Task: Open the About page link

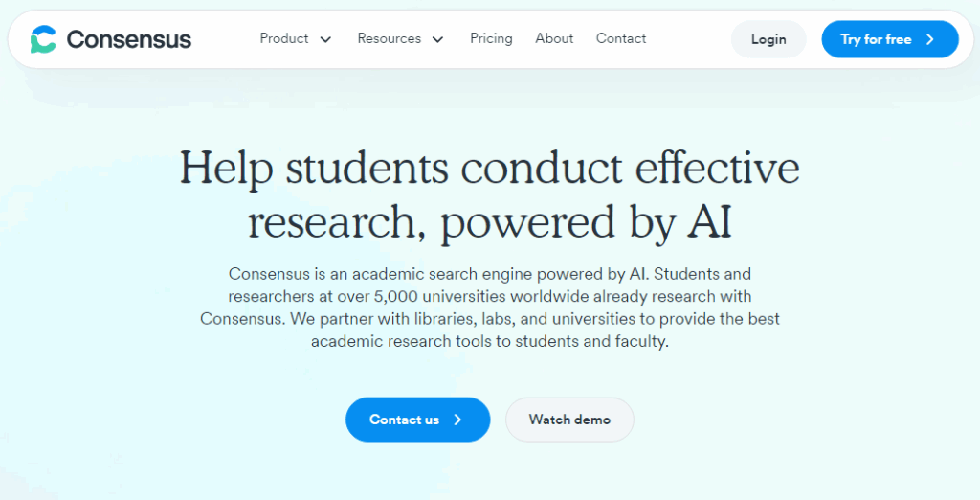Action: [x=554, y=38]
